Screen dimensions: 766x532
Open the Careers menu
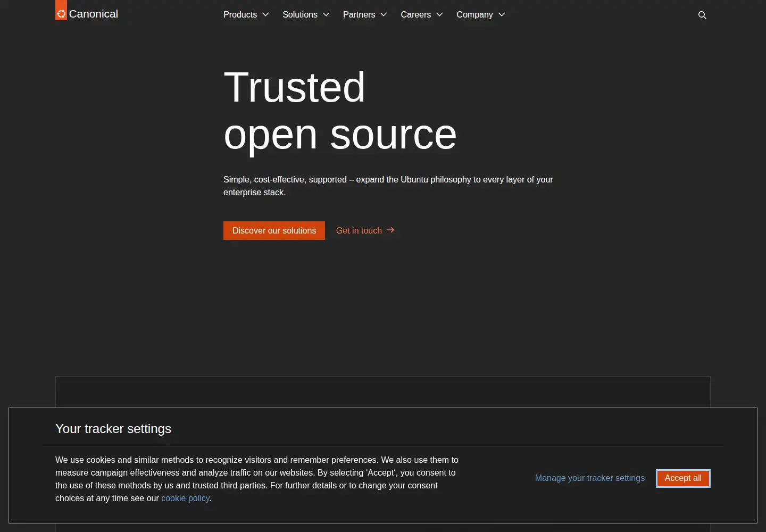(x=422, y=14)
